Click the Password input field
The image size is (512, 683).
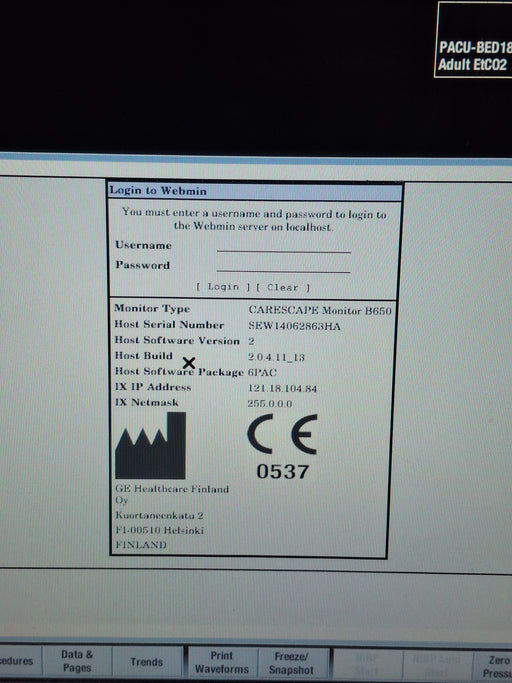tap(284, 266)
